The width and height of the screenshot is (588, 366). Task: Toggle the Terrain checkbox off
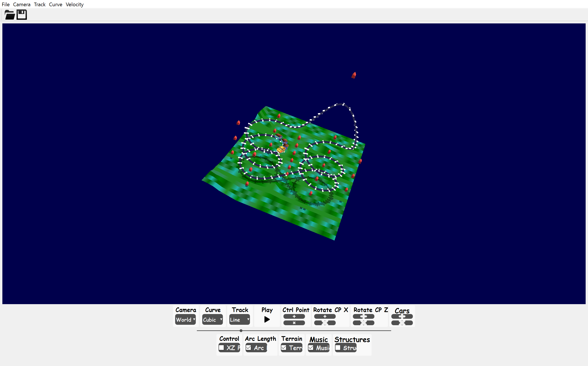[284, 348]
